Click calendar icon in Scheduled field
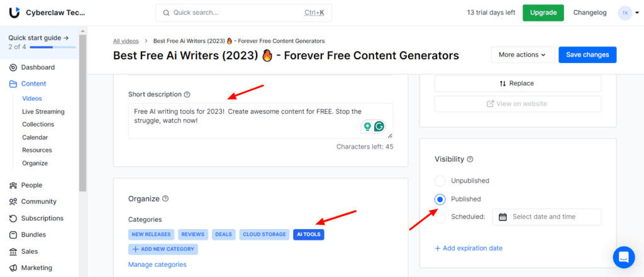 pos(502,217)
